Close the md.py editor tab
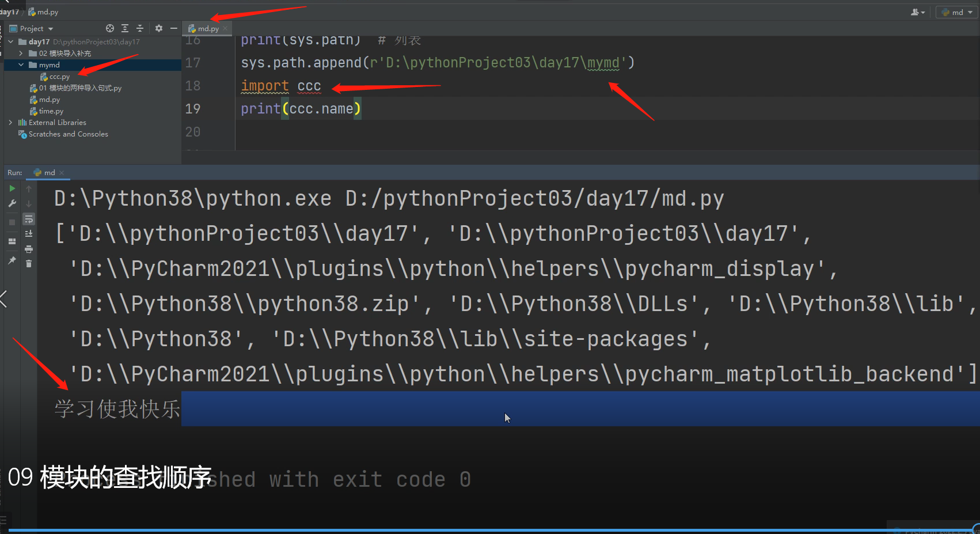Screen dimensions: 980x534 [x=226, y=28]
